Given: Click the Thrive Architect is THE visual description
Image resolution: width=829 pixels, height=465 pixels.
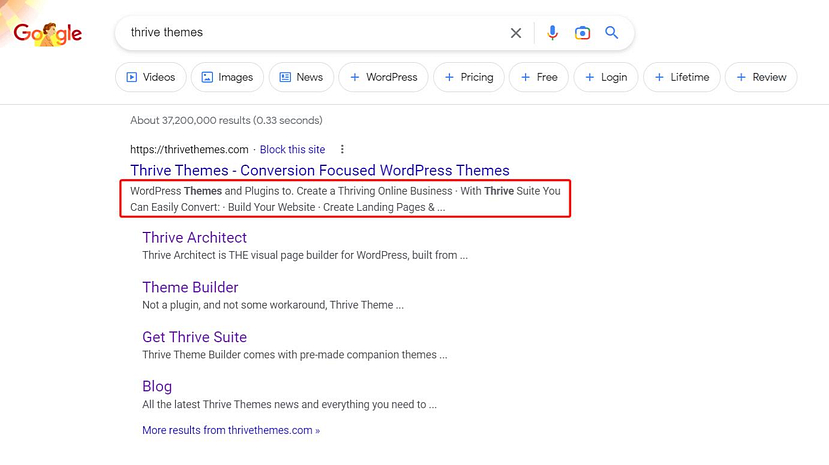Looking at the screenshot, I should (305, 255).
